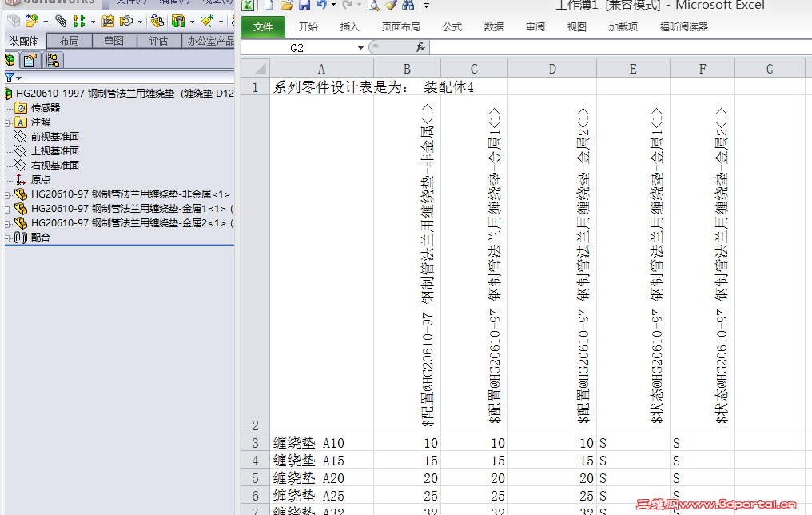The width and height of the screenshot is (812, 515).
Task: Switch to the 评估 tab in the CommandManager
Action: (159, 40)
